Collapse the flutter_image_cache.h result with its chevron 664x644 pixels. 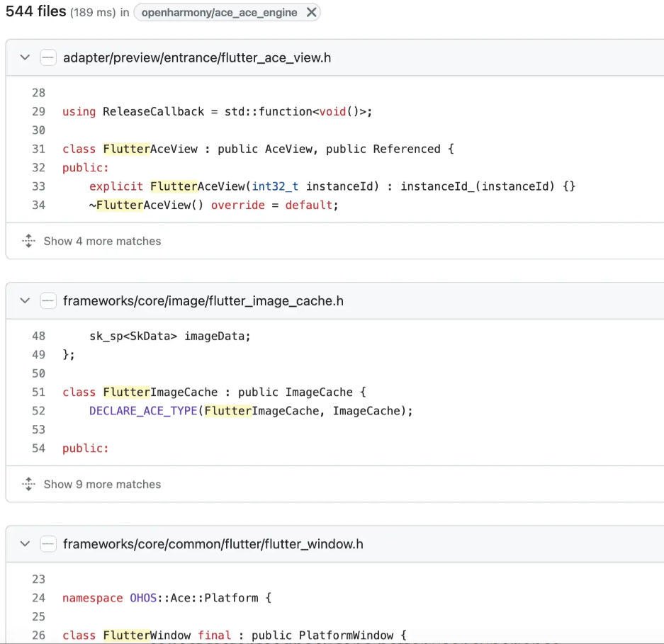coord(25,301)
